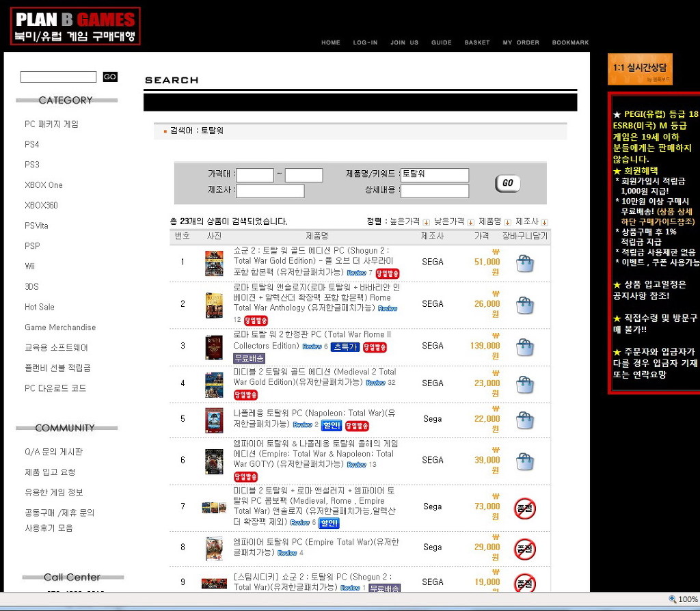Click 무료배송 badge on Rome II Collectors Edition

point(249,358)
